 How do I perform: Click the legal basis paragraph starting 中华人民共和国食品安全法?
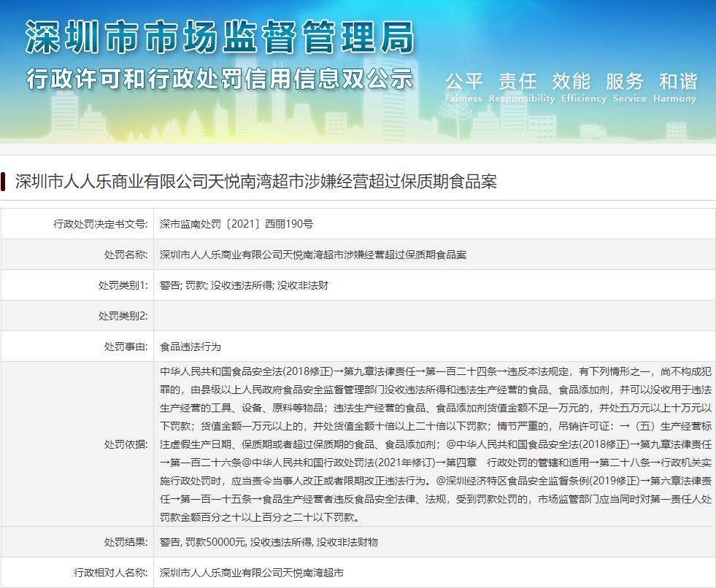point(436,444)
